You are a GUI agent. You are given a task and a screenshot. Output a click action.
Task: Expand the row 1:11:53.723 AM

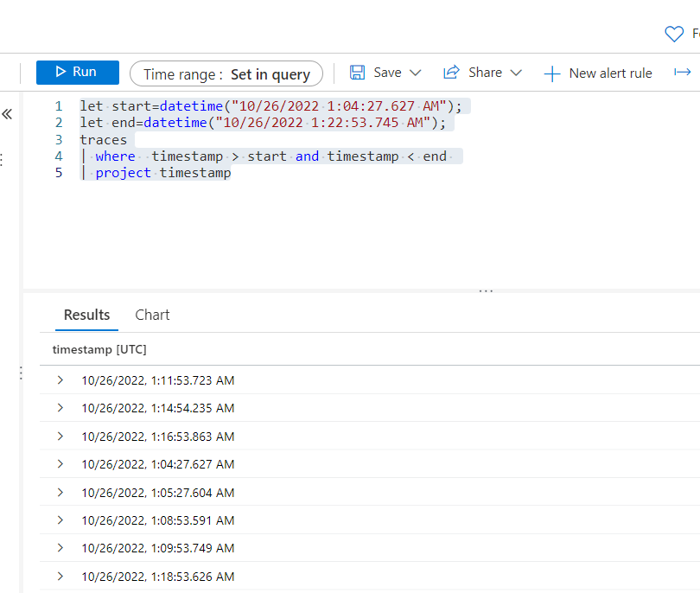tap(60, 380)
